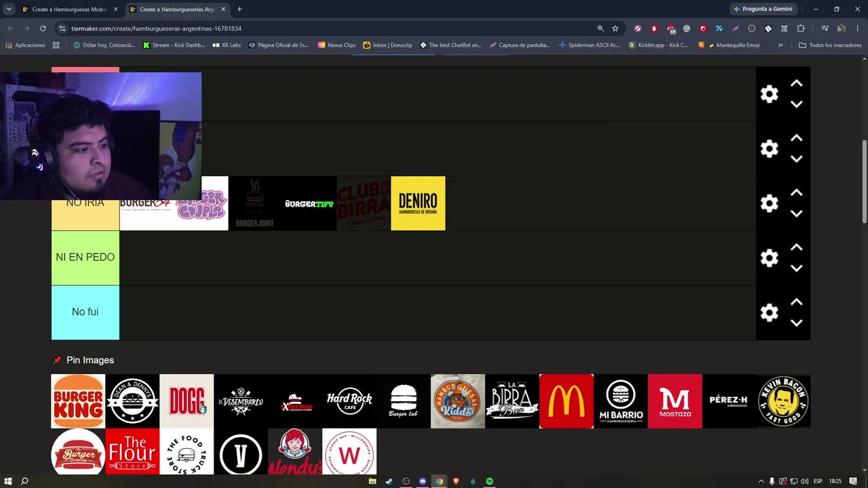Viewport: 868px width, 488px height.
Task: Select the Dean & Dennys logo
Action: tap(132, 401)
